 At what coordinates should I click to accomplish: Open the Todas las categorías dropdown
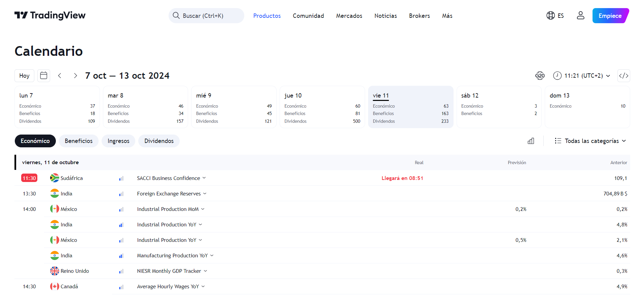(x=590, y=141)
